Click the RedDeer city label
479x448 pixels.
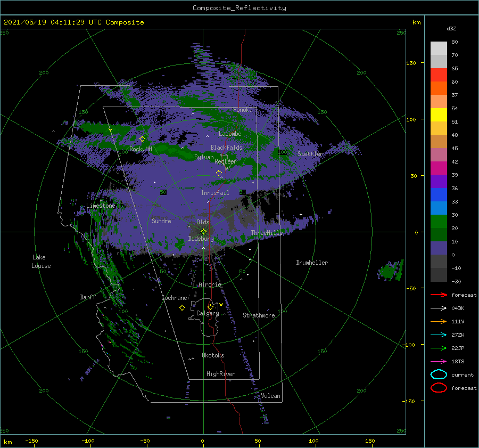(x=226, y=161)
